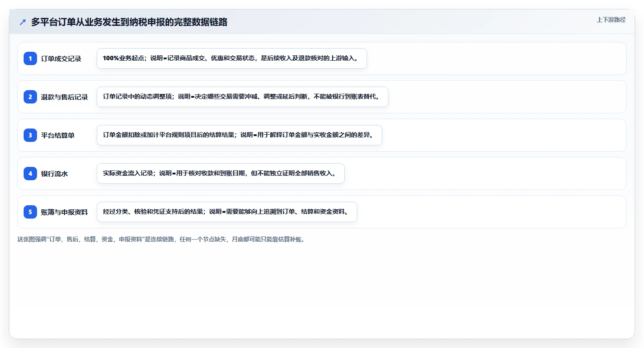The width and height of the screenshot is (644, 348).
Task: Click the title 多平台订单从业务发生到纳税申报的完整数据链路
Action: (129, 22)
